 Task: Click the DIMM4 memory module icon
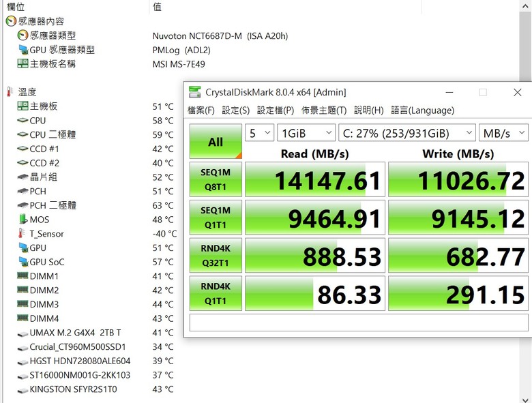click(23, 318)
